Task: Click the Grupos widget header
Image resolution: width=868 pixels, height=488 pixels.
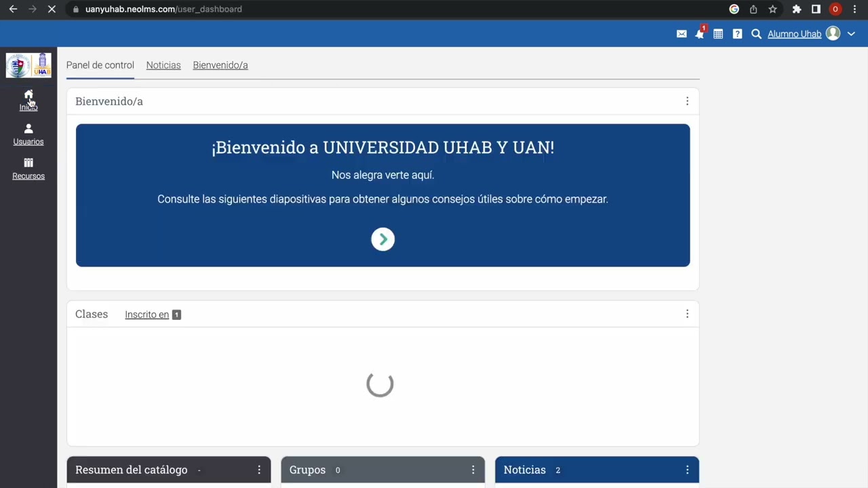Action: tap(307, 470)
